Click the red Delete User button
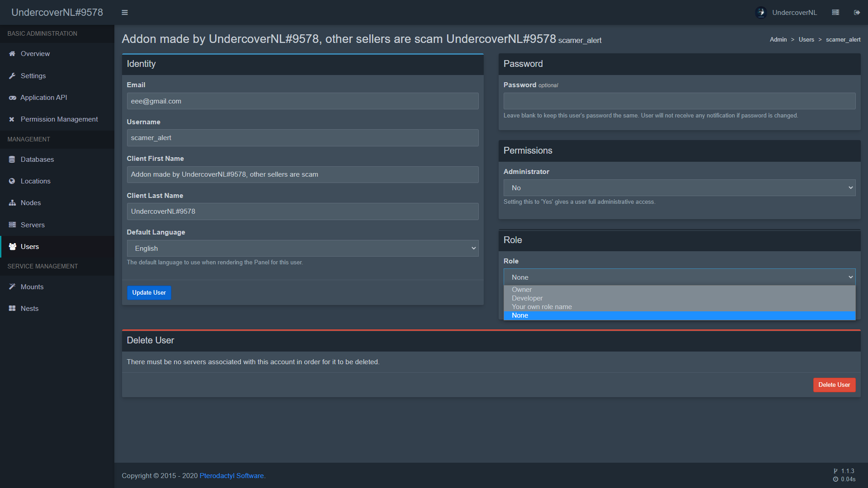This screenshot has width=868, height=488. [x=834, y=385]
